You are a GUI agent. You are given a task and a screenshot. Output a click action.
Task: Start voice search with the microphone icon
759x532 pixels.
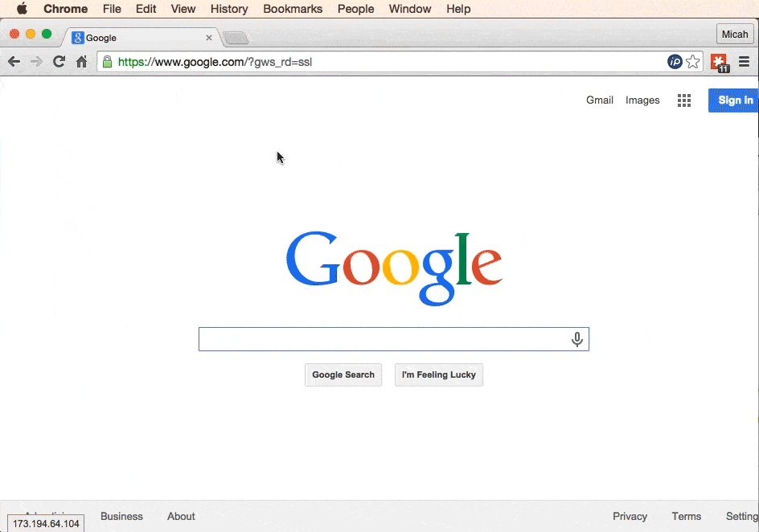[x=576, y=339]
